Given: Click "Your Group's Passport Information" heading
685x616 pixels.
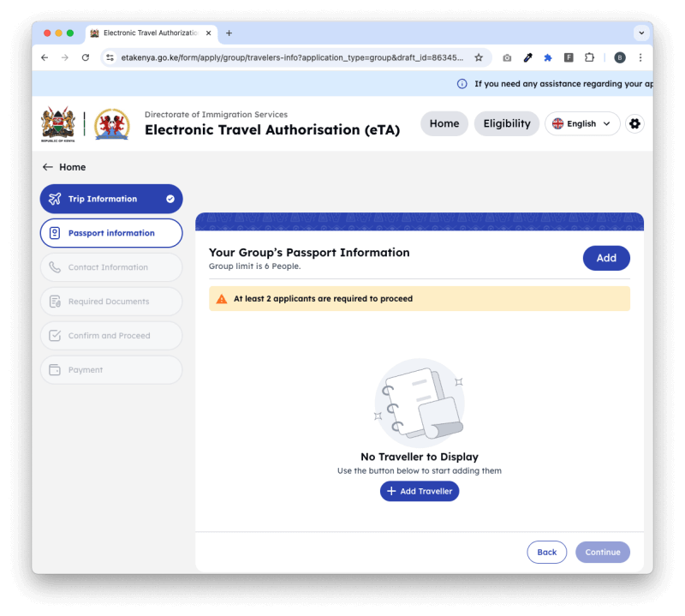Looking at the screenshot, I should coord(309,253).
